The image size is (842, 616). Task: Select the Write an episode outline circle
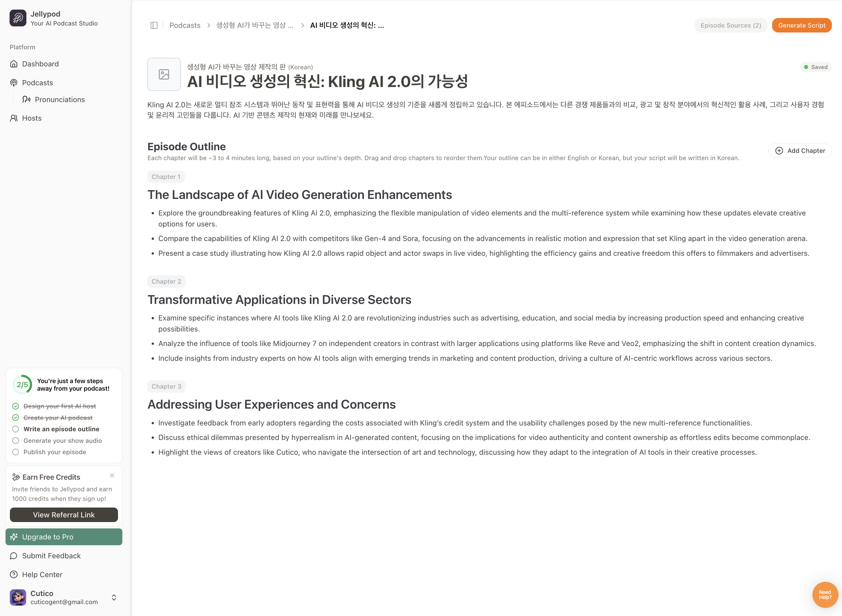(x=16, y=429)
